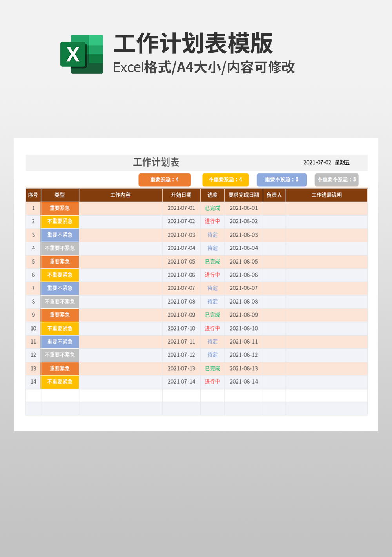The width and height of the screenshot is (392, 557).
Task: Click the 2021-07-02 星期五 date cell
Action: (327, 162)
